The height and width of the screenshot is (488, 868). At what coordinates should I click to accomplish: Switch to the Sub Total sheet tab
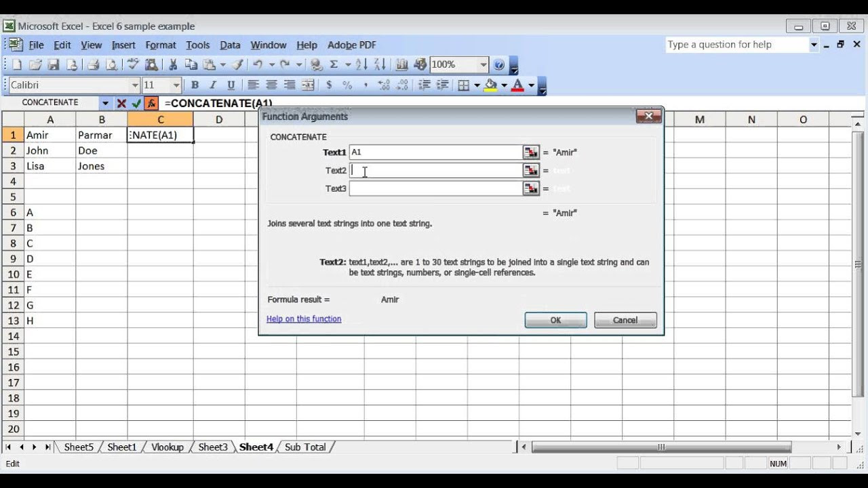pos(305,447)
